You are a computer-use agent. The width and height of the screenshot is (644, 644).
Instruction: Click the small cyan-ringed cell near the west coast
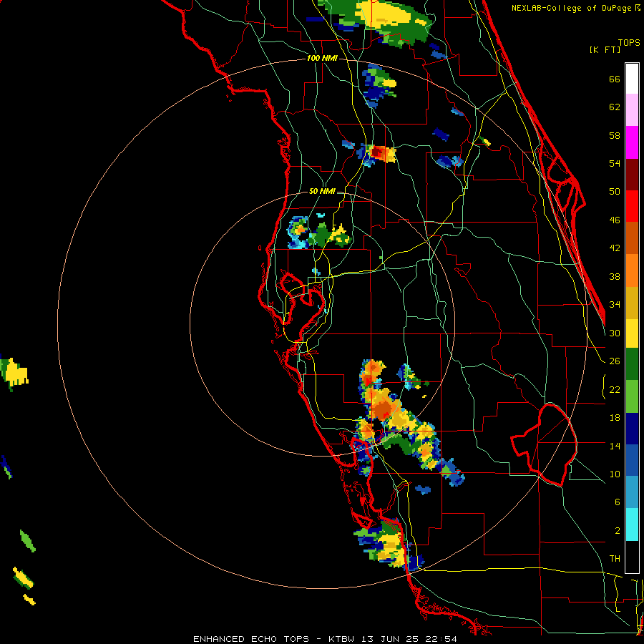298,233
